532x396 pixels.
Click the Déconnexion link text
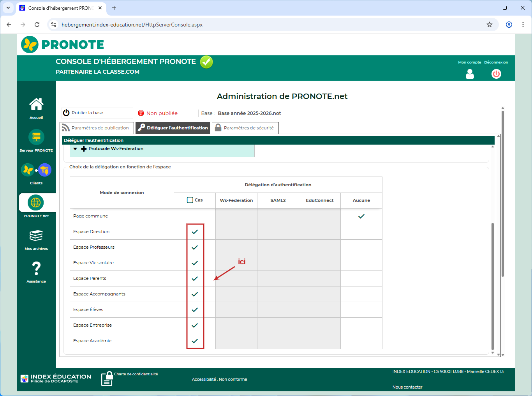496,62
